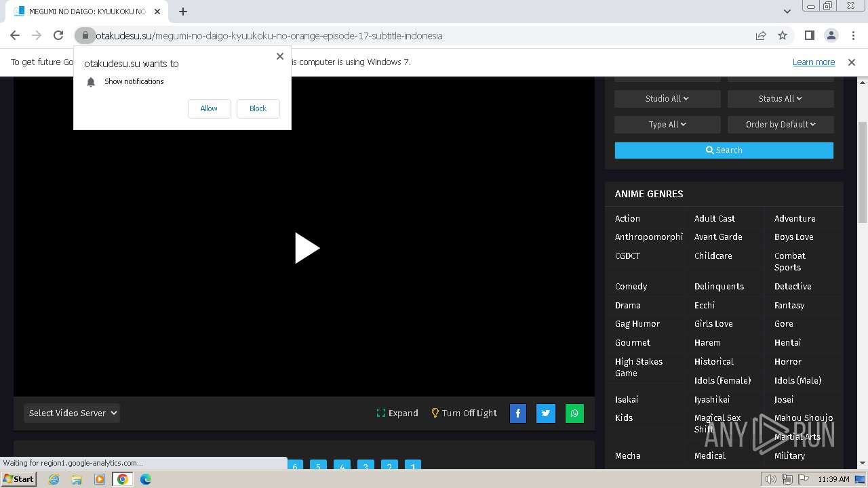Select the MEGUMI NO DAIGO browser tab

[88, 12]
